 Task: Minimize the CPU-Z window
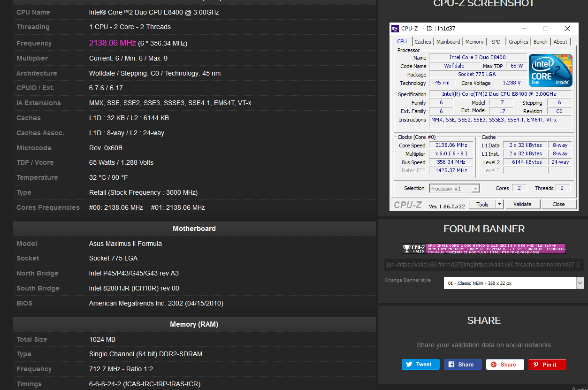tap(524, 29)
